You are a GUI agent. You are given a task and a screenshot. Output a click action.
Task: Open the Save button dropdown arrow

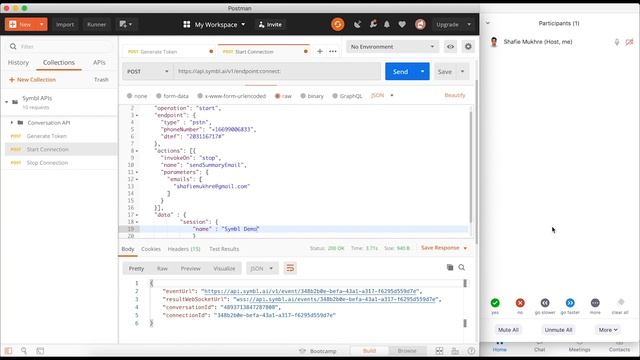[x=462, y=71]
